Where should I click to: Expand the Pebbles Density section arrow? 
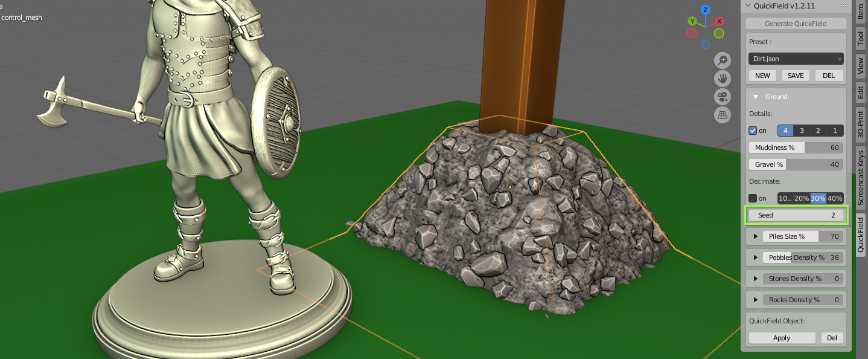tap(755, 257)
